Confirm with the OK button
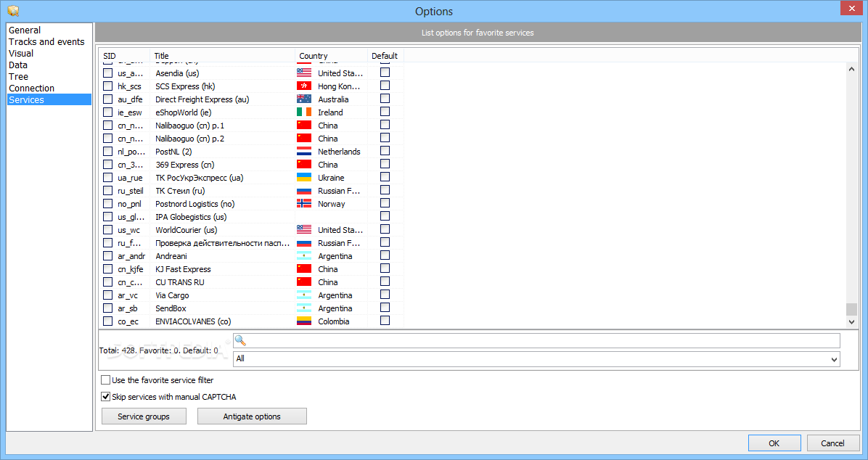The height and width of the screenshot is (460, 868). (774, 443)
